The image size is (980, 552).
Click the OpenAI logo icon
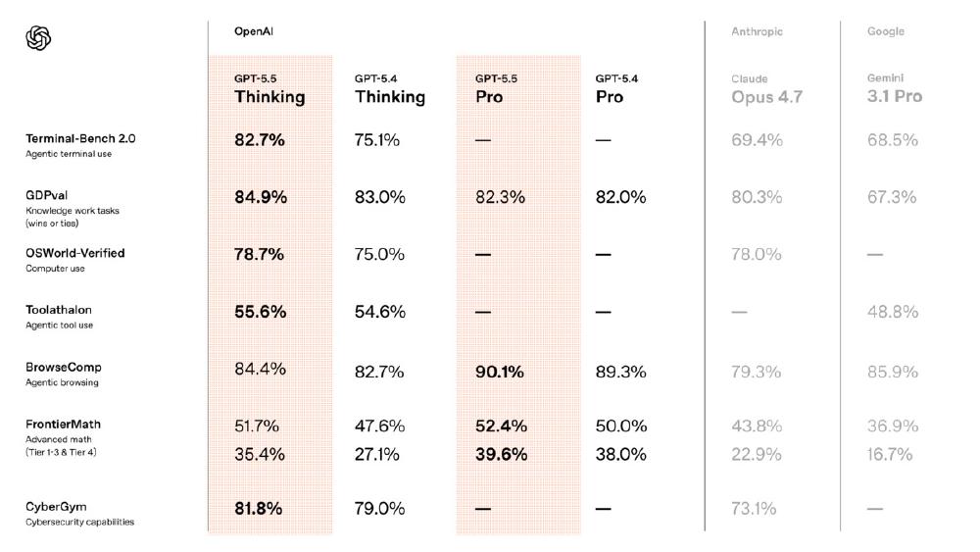pos(37,38)
